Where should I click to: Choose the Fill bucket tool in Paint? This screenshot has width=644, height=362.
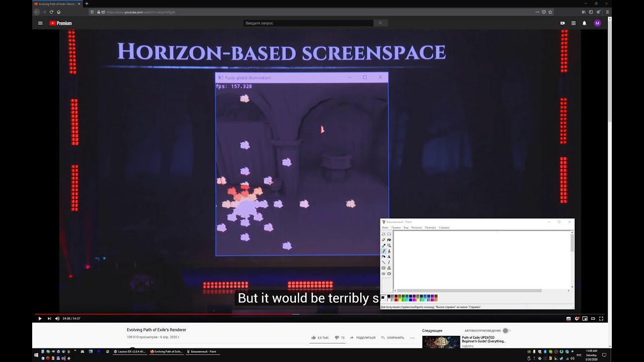click(x=389, y=240)
